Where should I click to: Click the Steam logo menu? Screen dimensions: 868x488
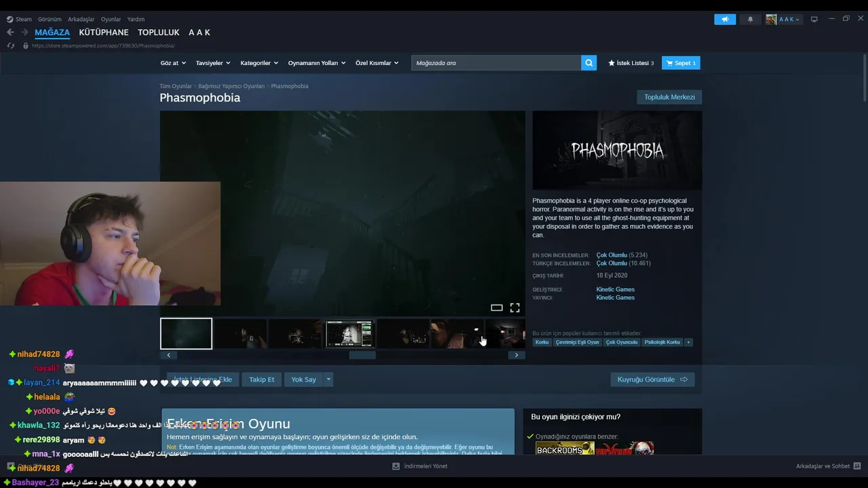tap(19, 19)
